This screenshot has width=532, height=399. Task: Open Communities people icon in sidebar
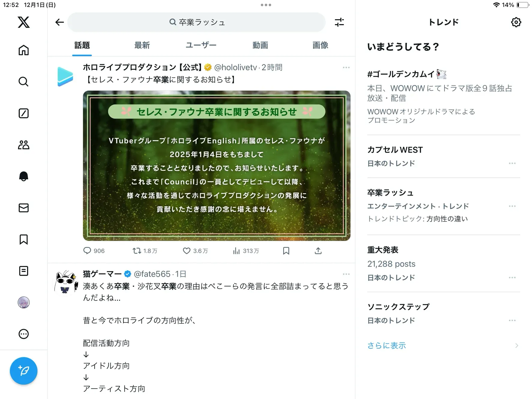tap(23, 145)
